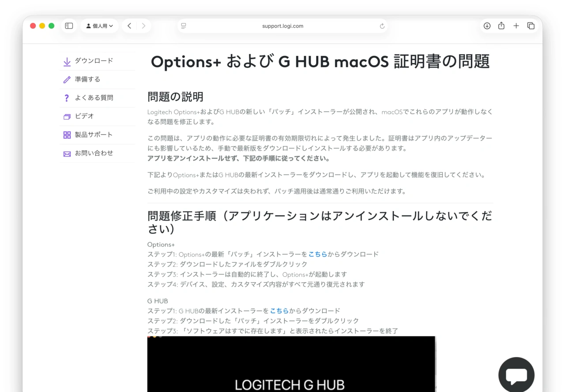This screenshot has height=392, width=565.
Task: Open the ダウンロード section icon
Action: click(67, 61)
